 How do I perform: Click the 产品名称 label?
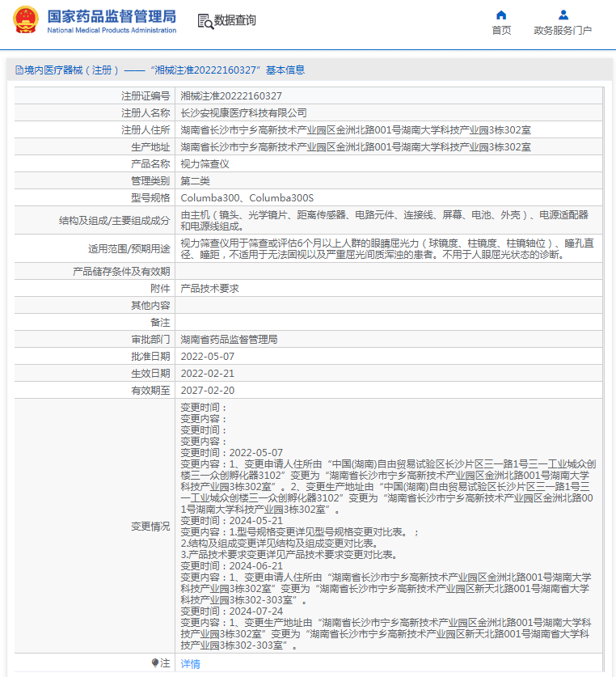(150, 164)
